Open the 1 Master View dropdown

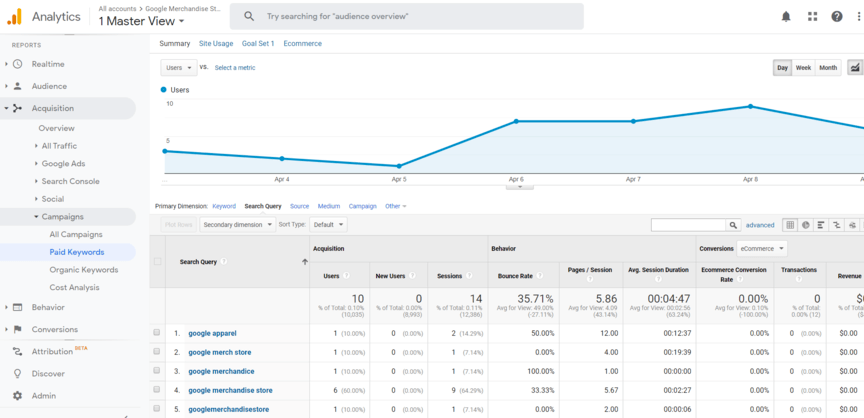click(142, 21)
